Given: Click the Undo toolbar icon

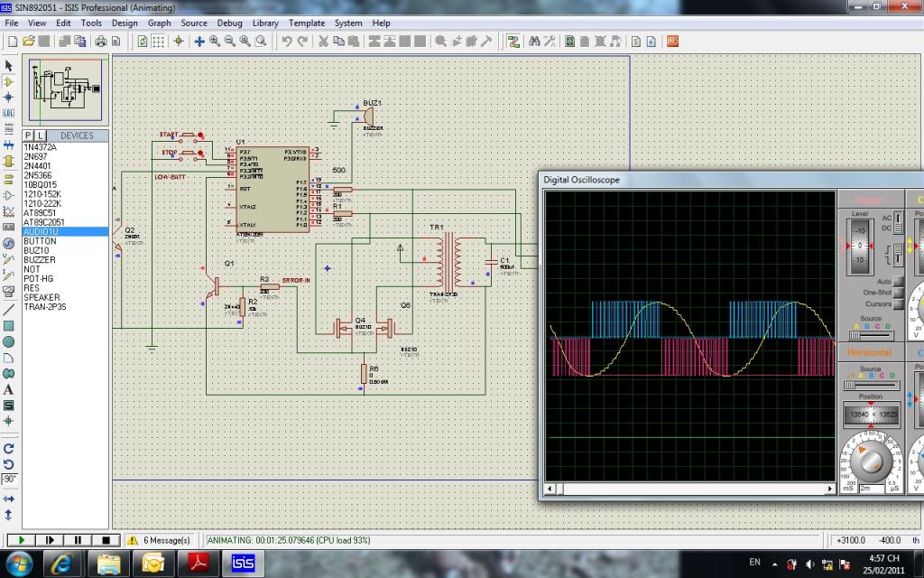Looking at the screenshot, I should (x=286, y=41).
